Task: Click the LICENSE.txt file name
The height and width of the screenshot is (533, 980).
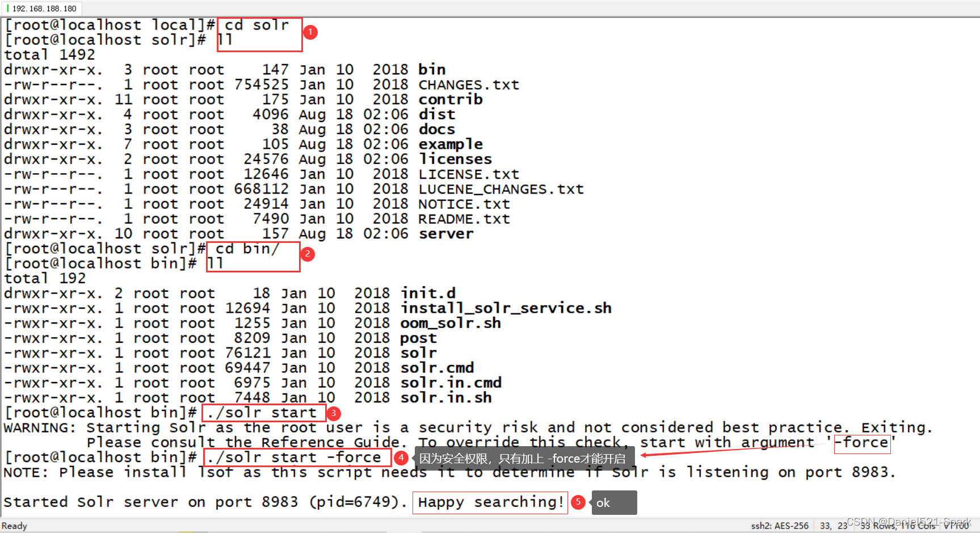Action: pyautogui.click(x=469, y=174)
